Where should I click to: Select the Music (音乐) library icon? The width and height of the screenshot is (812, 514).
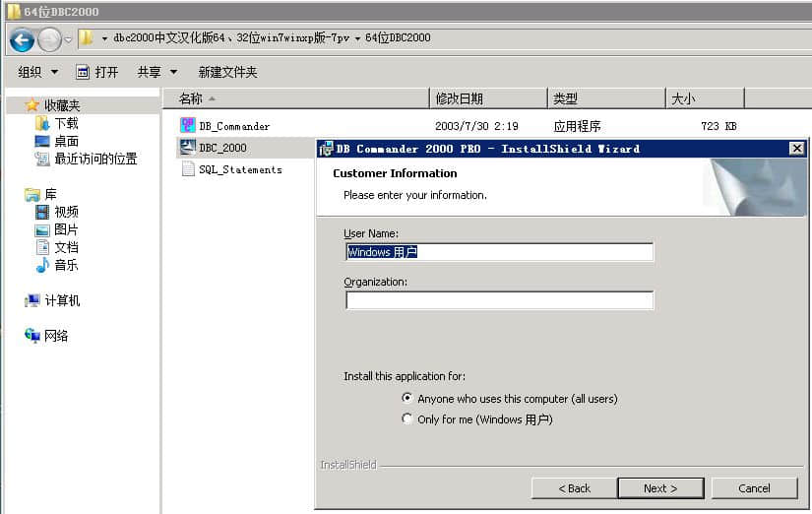click(42, 265)
